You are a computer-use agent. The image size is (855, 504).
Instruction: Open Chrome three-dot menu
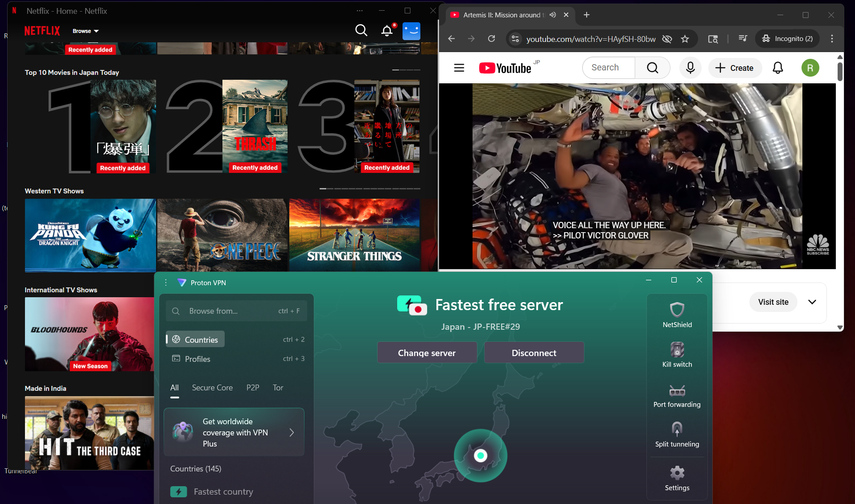tap(832, 39)
